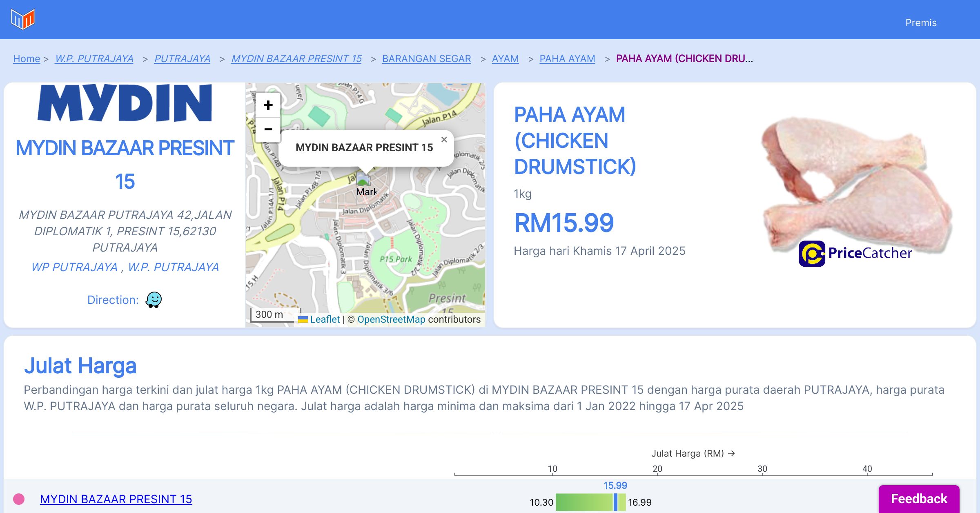
Task: Click the site logo in header
Action: (x=23, y=19)
